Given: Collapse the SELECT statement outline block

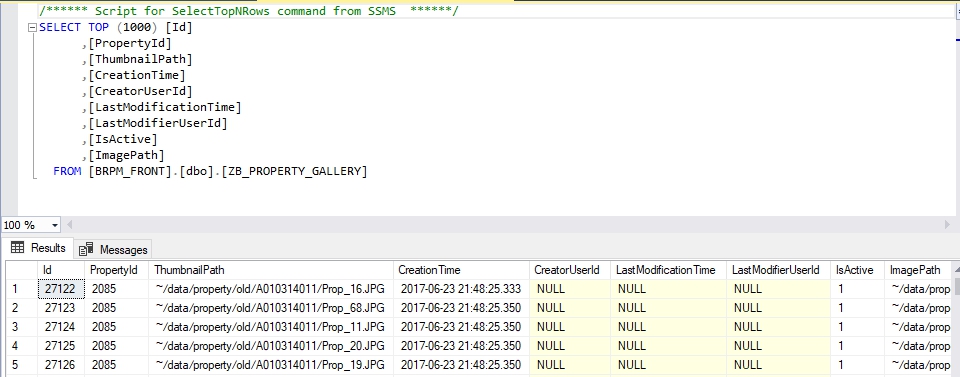Looking at the screenshot, I should pyautogui.click(x=32, y=28).
